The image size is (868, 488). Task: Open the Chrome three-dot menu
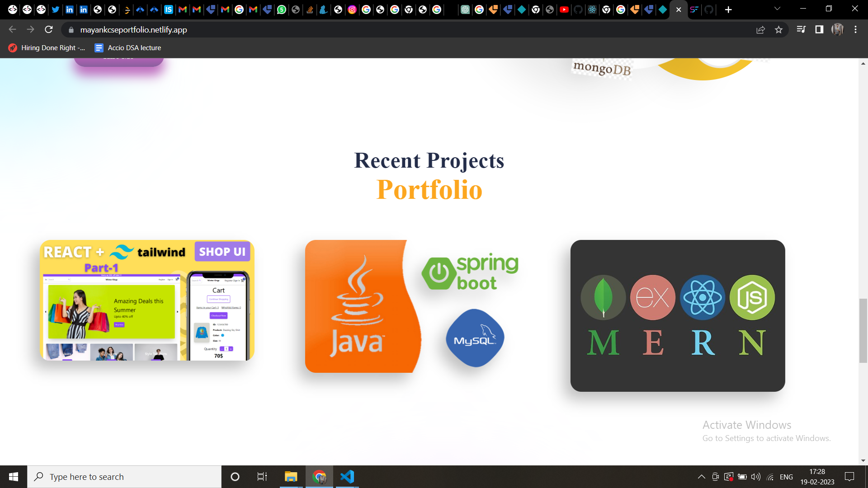(855, 29)
